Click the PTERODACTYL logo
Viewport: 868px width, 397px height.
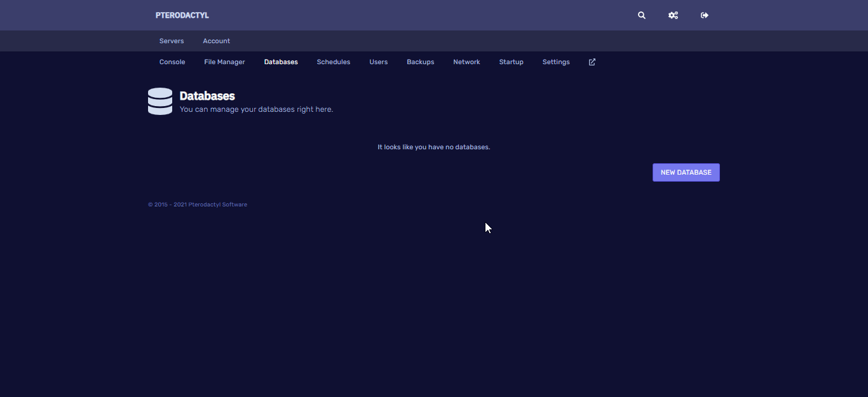[x=182, y=15]
